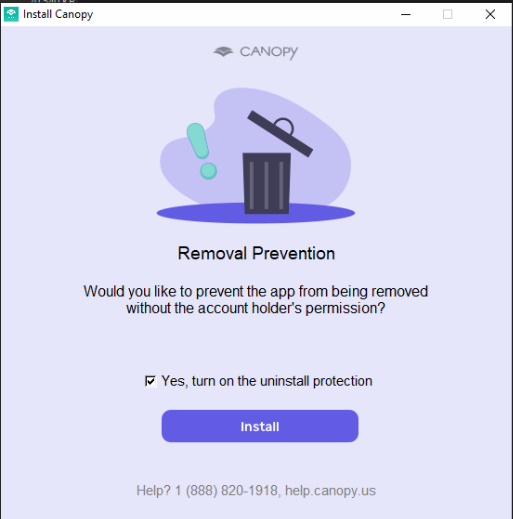Start installation with the Install button
This screenshot has width=513, height=519.
260,426
